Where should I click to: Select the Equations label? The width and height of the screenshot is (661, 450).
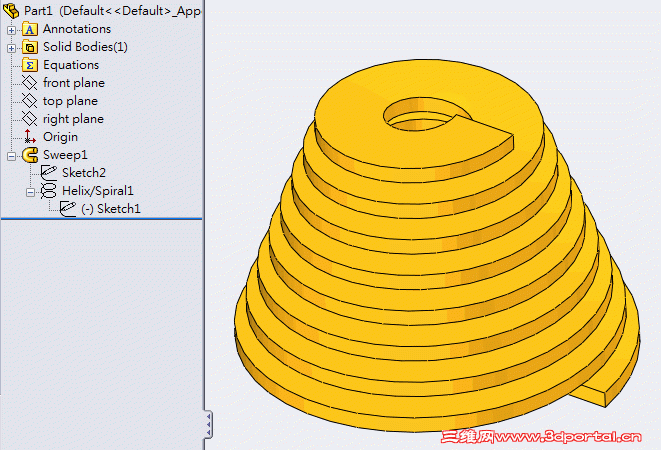point(71,65)
